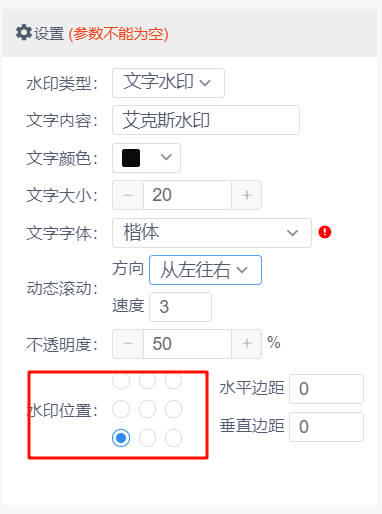Increase text size with plus button
The width and height of the screenshot is (382, 514).
pos(247,195)
